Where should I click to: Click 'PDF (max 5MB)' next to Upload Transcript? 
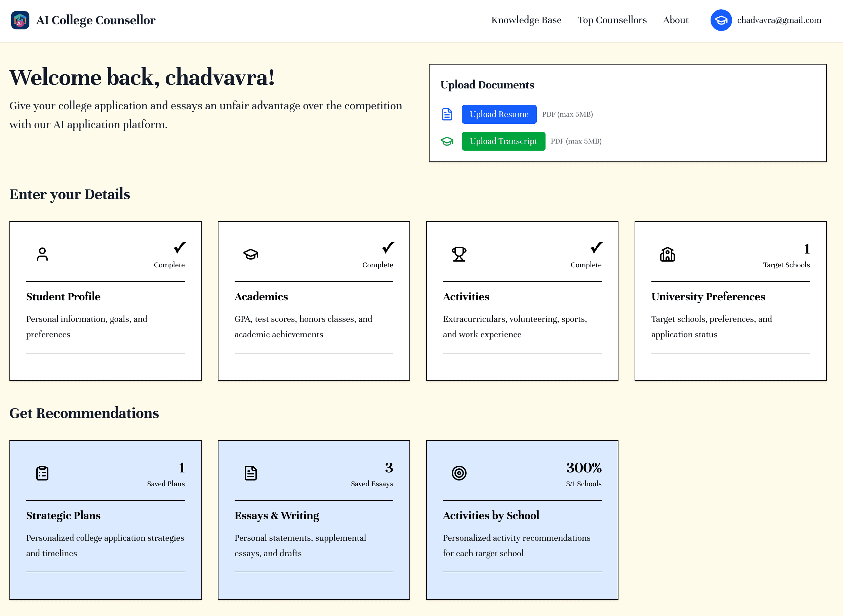[x=576, y=141]
